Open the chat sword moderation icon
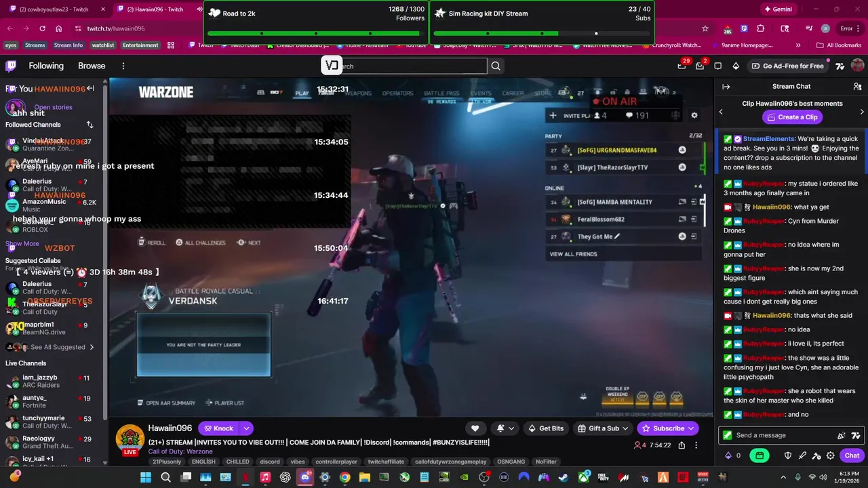Image resolution: width=868 pixels, height=488 pixels. click(802, 455)
